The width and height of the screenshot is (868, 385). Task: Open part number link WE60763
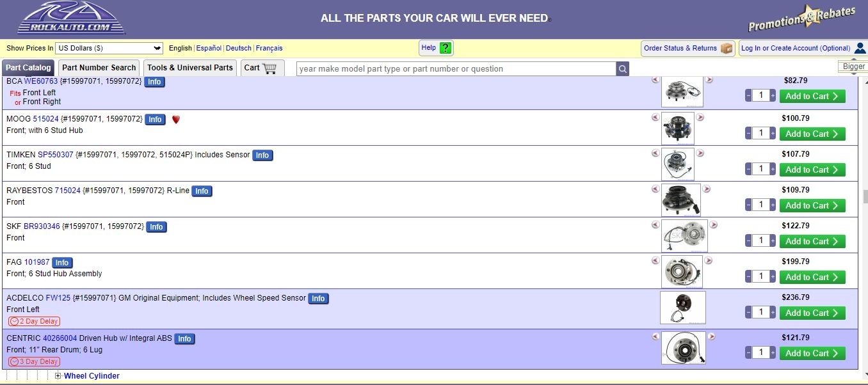(x=41, y=81)
